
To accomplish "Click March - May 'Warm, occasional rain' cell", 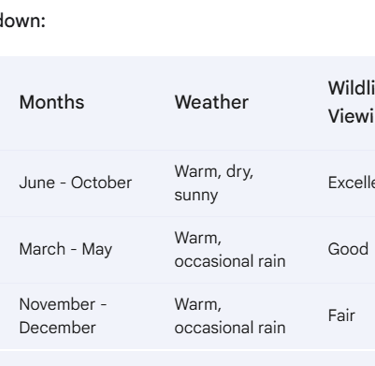I will pos(230,249).
